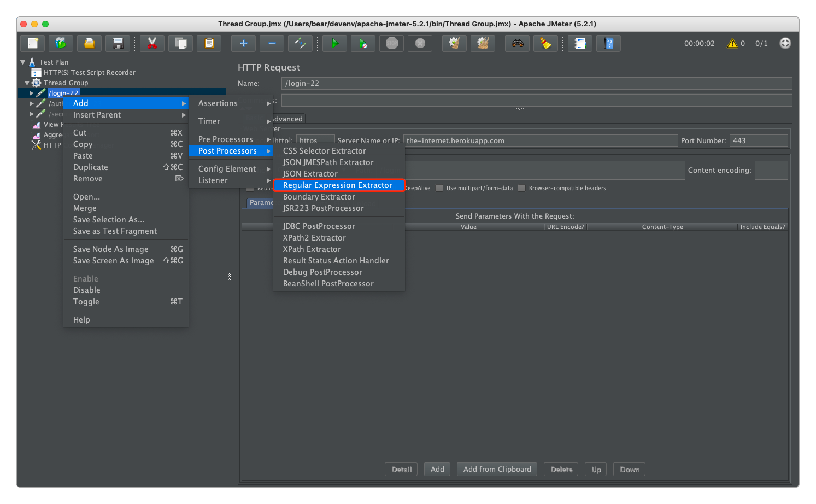Click the Stop test toolbar icon

[x=391, y=43]
